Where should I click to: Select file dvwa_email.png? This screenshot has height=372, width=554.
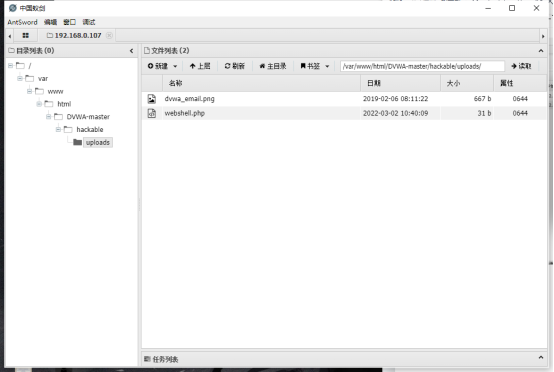click(189, 99)
